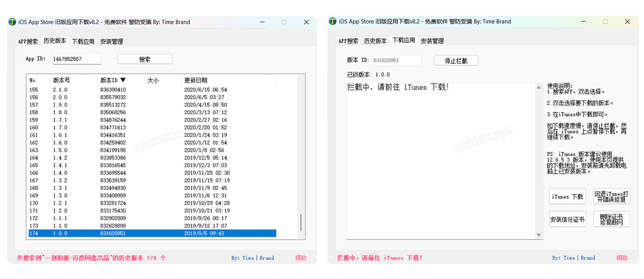The height and width of the screenshot is (279, 644).
Task: Open 安装管理 tab in the left window
Action: [112, 41]
